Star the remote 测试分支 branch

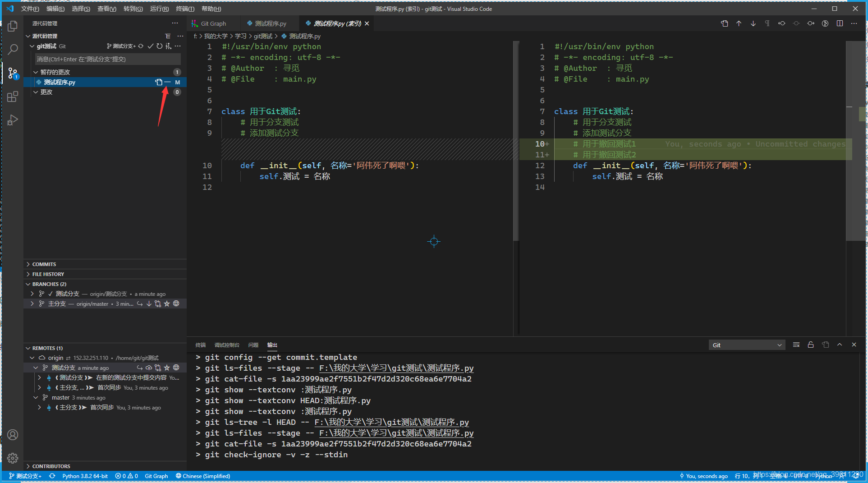167,368
